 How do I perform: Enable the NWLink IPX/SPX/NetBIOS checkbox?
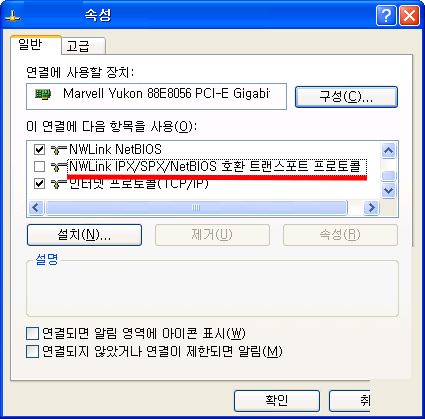tap(39, 166)
